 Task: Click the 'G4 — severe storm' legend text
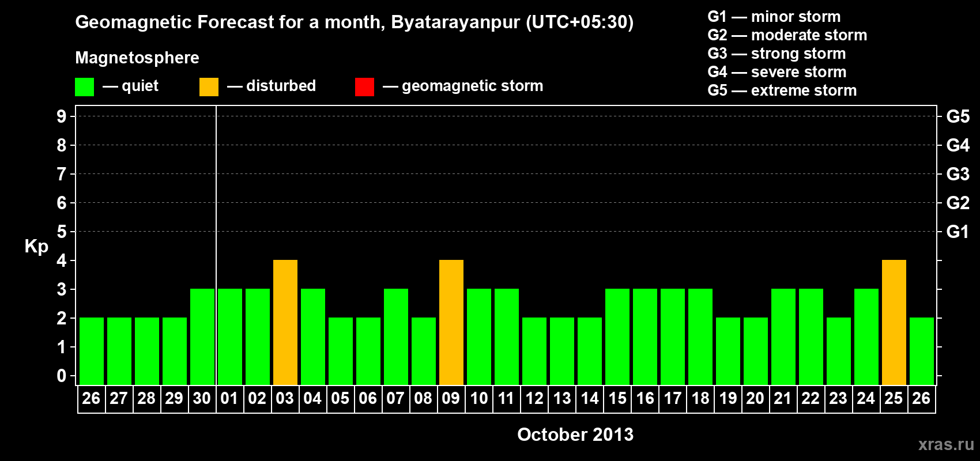(x=777, y=72)
